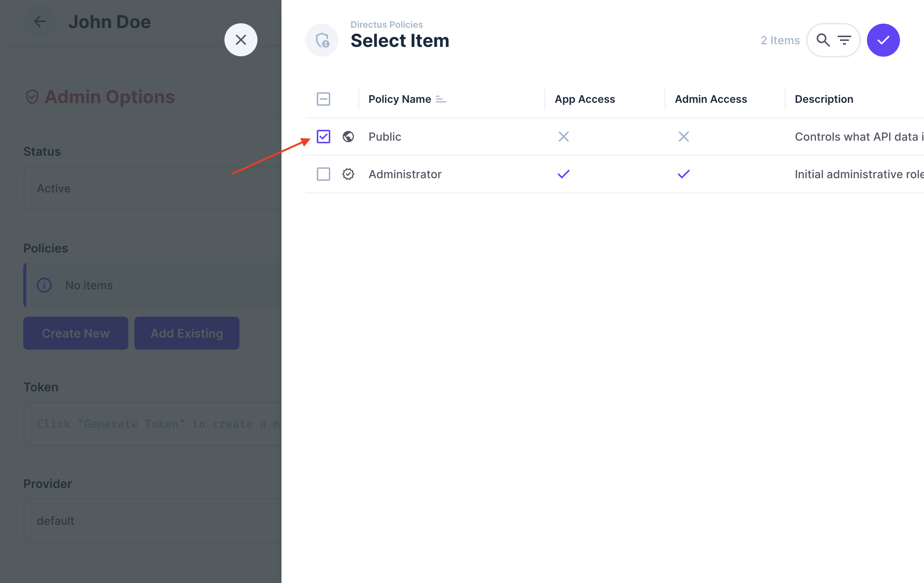Viewport: 924px width, 583px height.
Task: Click the Add Existing button
Action: 187,333
